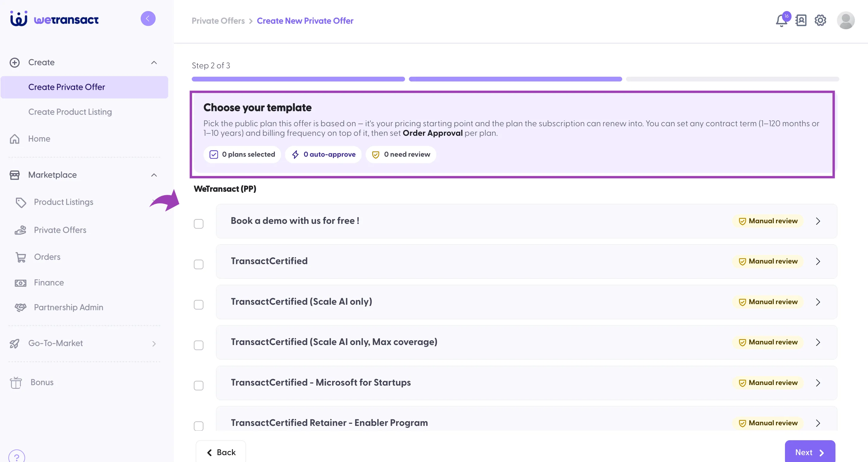Click the '0 need review' summary chip
The height and width of the screenshot is (462, 868).
point(401,154)
